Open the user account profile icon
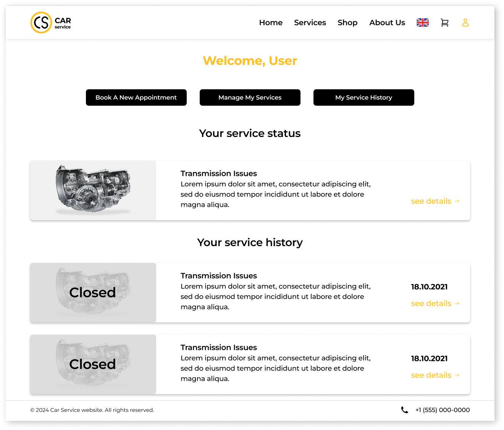 tap(465, 23)
